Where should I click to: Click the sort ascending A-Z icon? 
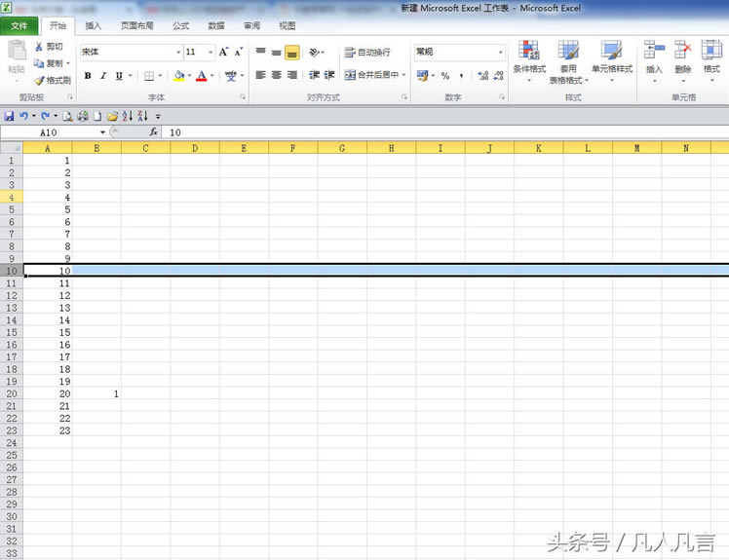pyautogui.click(x=127, y=116)
